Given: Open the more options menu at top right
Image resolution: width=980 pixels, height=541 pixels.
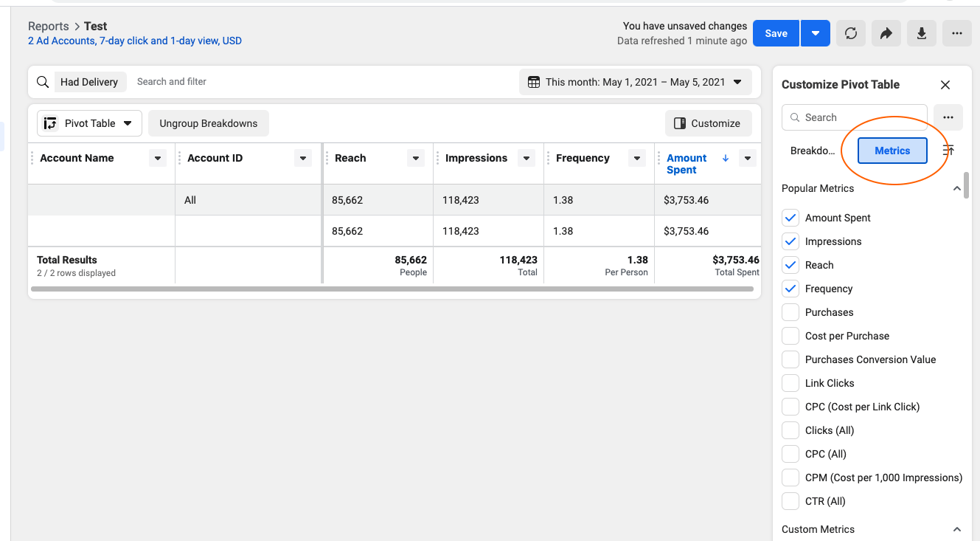Looking at the screenshot, I should (956, 33).
